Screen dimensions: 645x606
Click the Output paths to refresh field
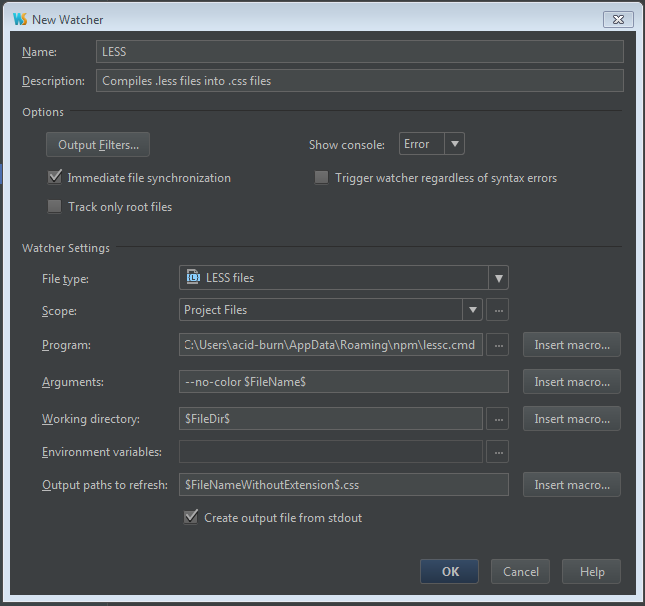pos(344,485)
